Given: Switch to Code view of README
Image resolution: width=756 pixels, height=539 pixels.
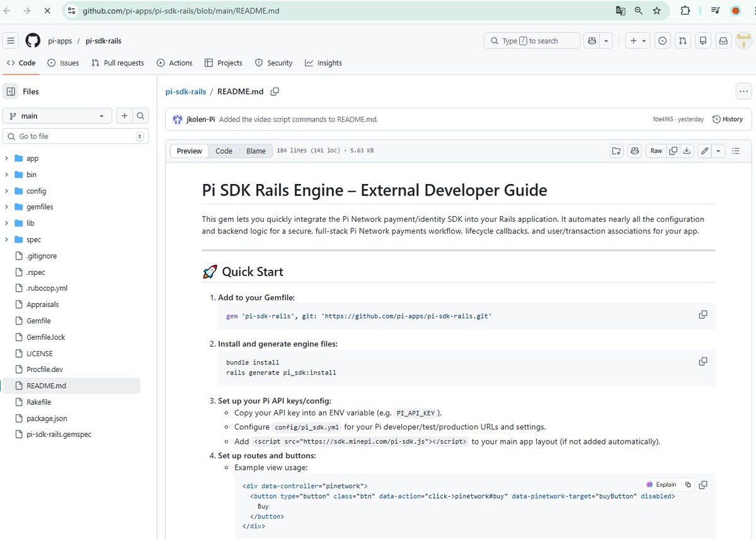Looking at the screenshot, I should (x=224, y=151).
